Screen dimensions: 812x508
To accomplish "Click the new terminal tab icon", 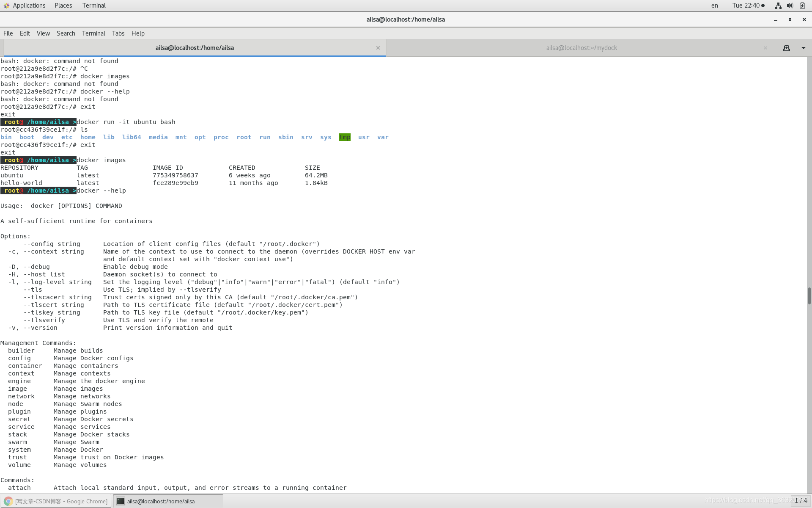I will point(786,48).
